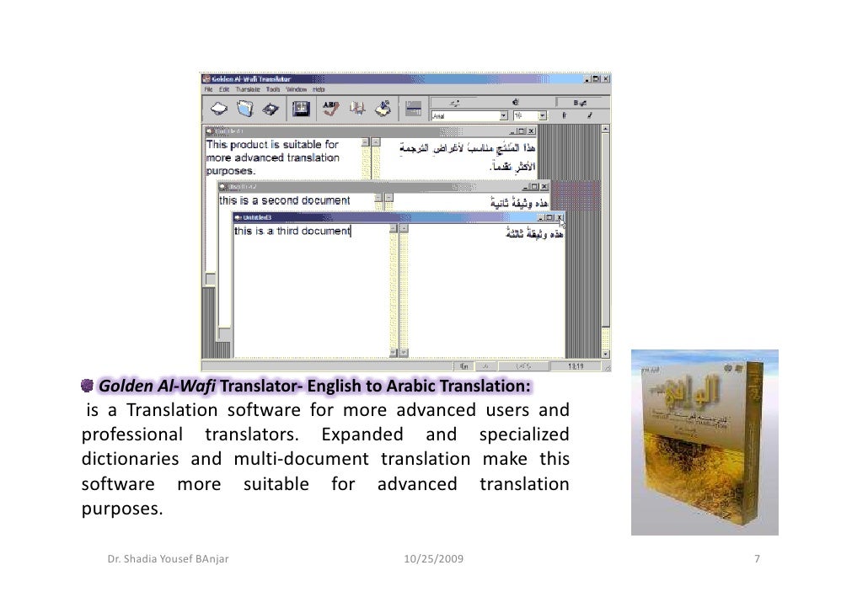Open the Translate menu
868x613 pixels.
248,89
